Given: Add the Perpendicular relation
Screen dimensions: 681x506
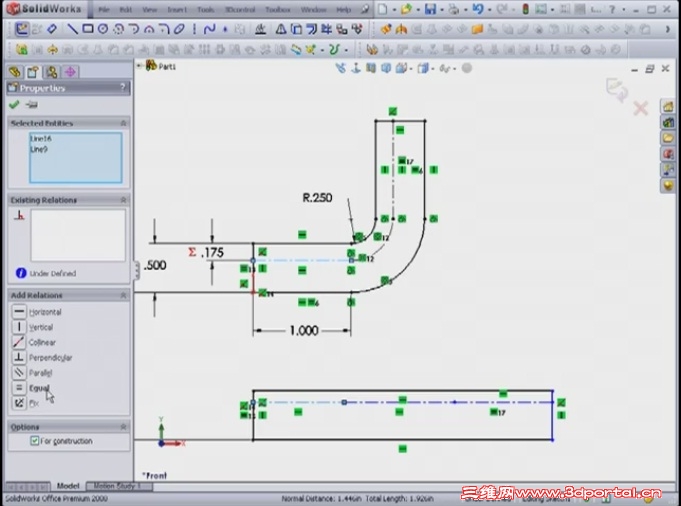Looking at the screenshot, I should pyautogui.click(x=42, y=357).
